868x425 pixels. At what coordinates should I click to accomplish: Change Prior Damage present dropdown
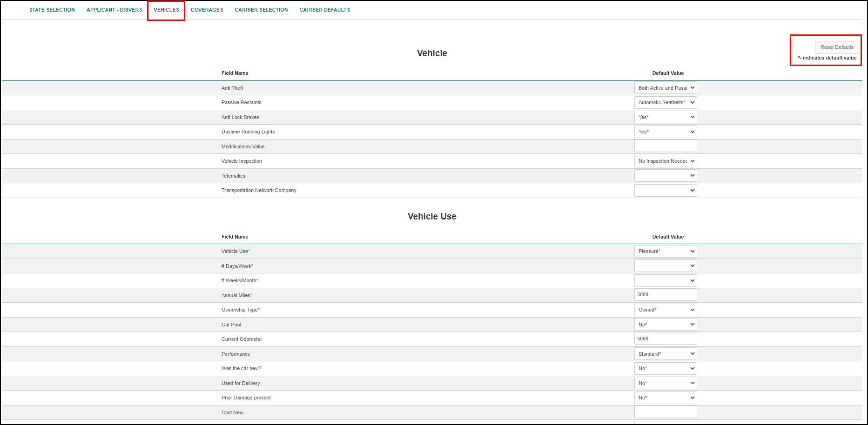tap(666, 398)
